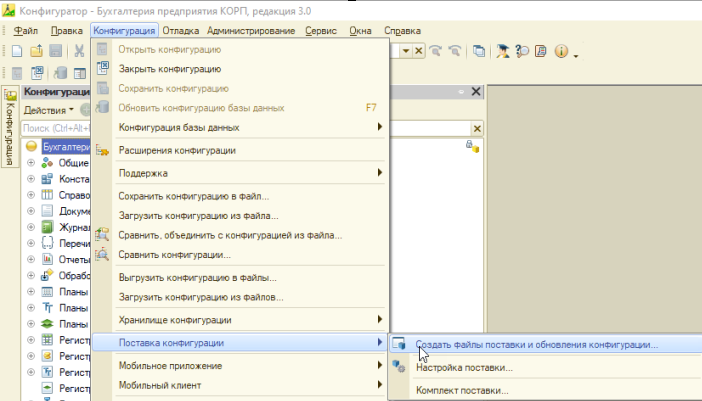Open the Администрирование menu
The image size is (702, 401).
coord(251,31)
